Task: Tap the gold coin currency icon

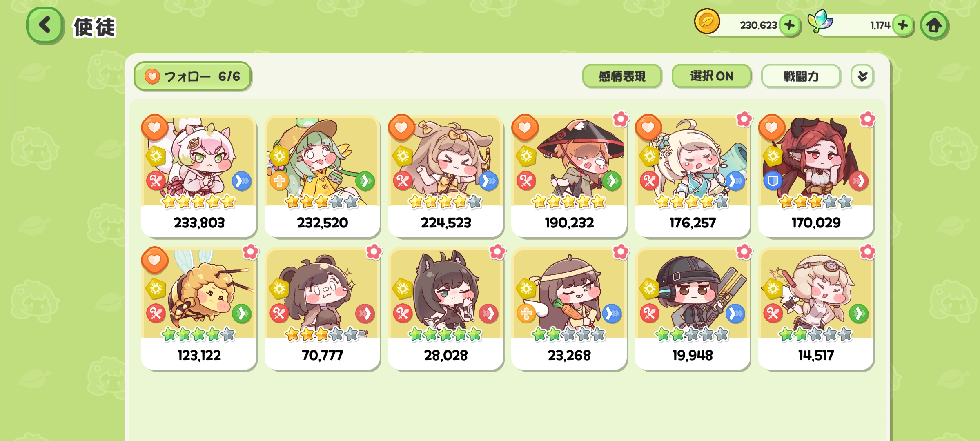Action: [x=707, y=21]
